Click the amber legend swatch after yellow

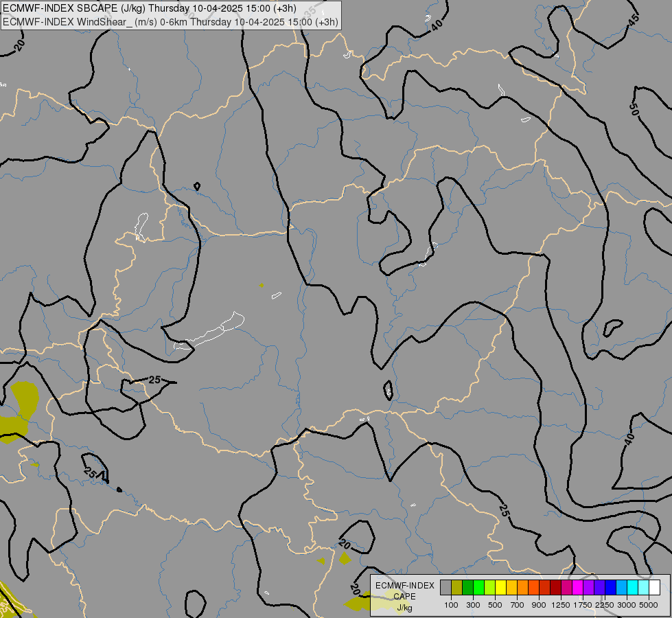[x=511, y=588]
